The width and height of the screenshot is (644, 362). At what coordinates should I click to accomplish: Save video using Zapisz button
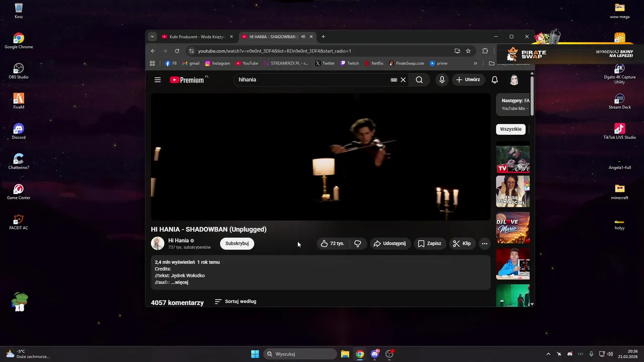[x=430, y=243]
